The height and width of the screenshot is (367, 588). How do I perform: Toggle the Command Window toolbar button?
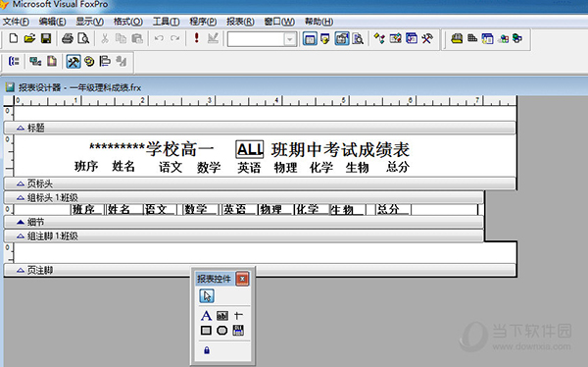click(310, 38)
